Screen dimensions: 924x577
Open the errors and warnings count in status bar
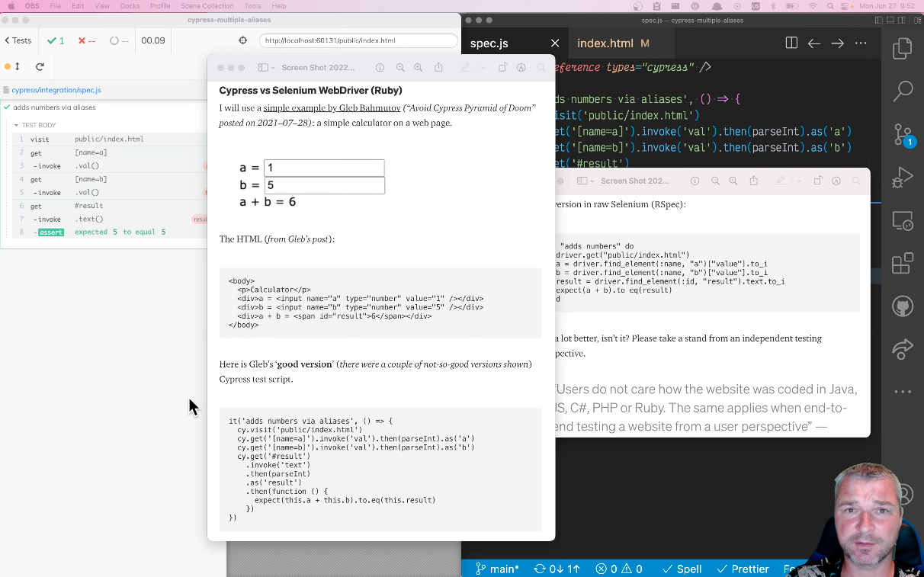pos(619,569)
